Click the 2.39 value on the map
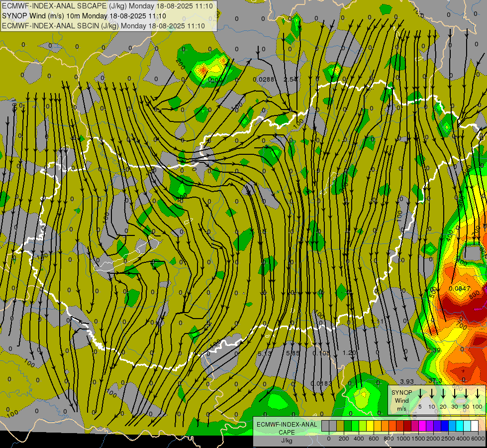The width and height of the screenshot is (487, 448). tap(434, 350)
